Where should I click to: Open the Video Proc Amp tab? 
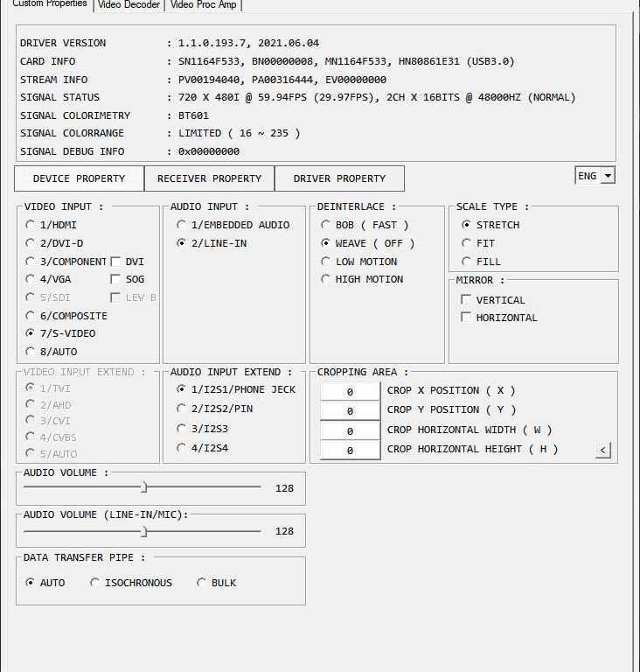[x=203, y=5]
